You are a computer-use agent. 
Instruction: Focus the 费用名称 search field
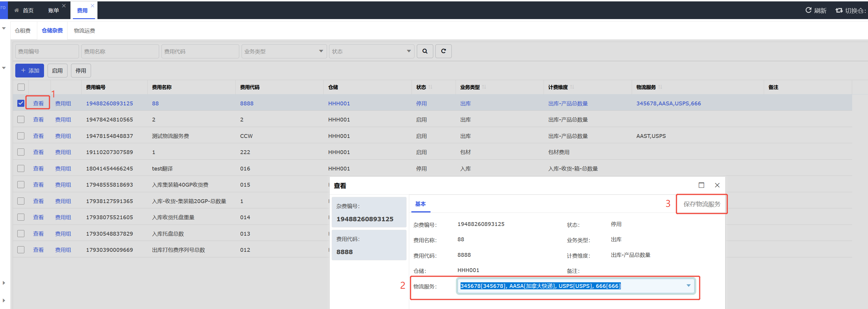(x=120, y=51)
